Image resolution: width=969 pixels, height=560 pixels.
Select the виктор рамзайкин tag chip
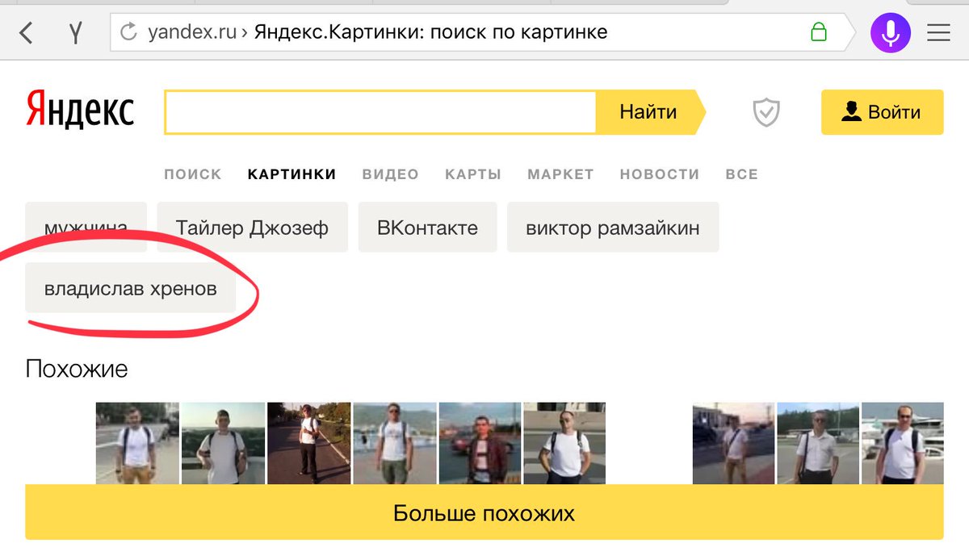pyautogui.click(x=613, y=227)
